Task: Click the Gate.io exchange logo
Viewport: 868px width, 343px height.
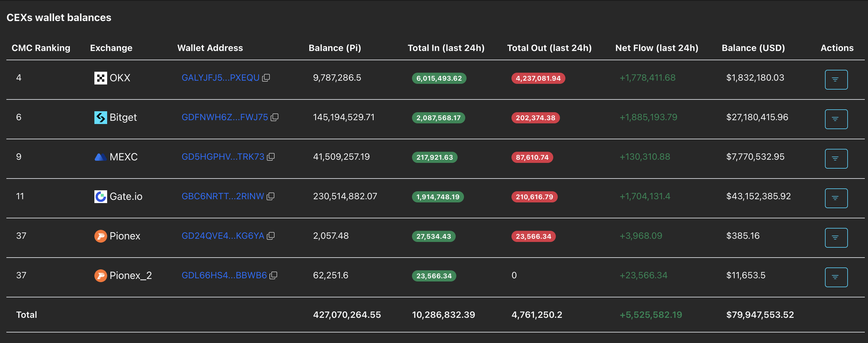Action: (x=100, y=196)
